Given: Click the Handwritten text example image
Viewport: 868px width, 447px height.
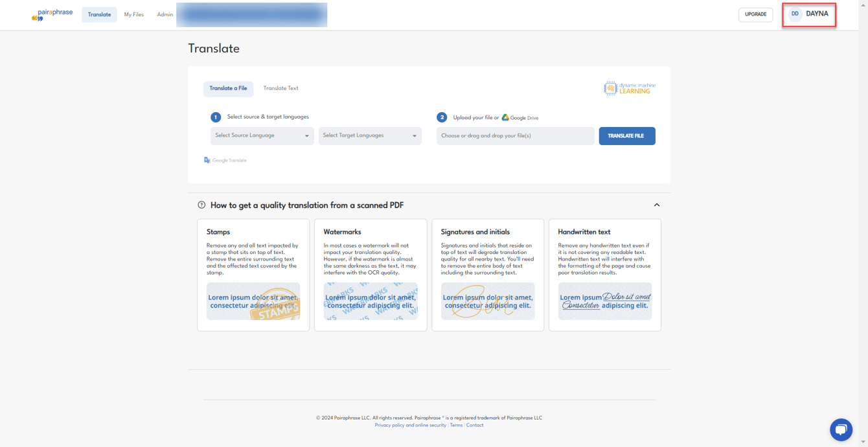Looking at the screenshot, I should pos(605,301).
